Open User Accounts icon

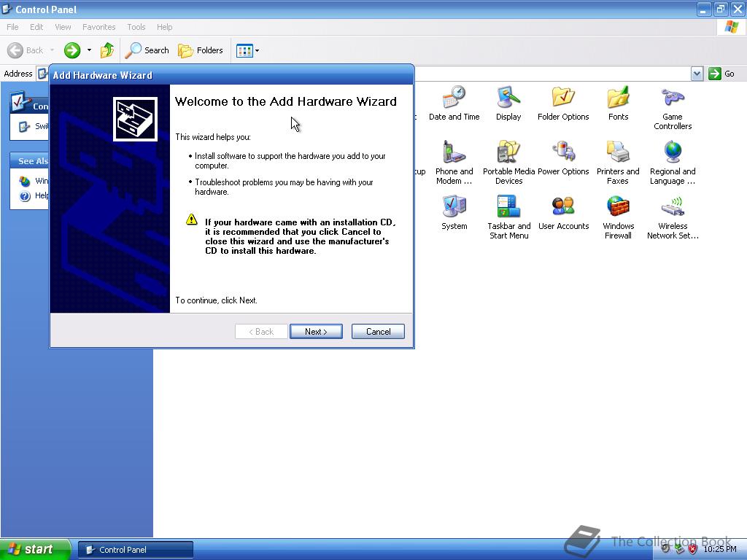pos(563,213)
